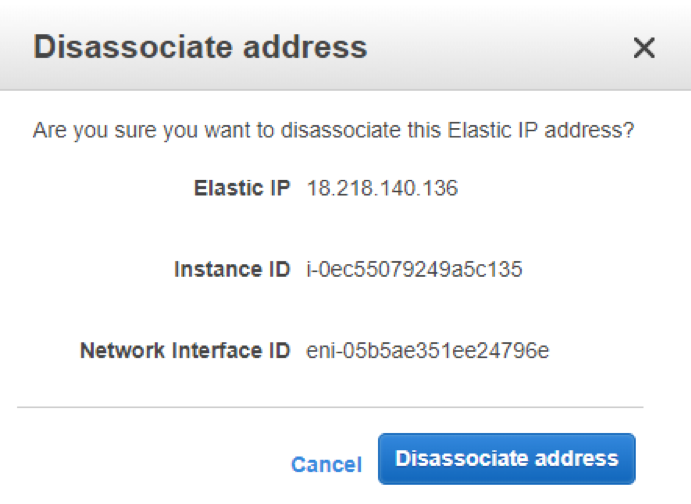Screen dimensions: 691x504
Task: Click the 'eni-' prefix of the interface ID
Action: (322, 351)
